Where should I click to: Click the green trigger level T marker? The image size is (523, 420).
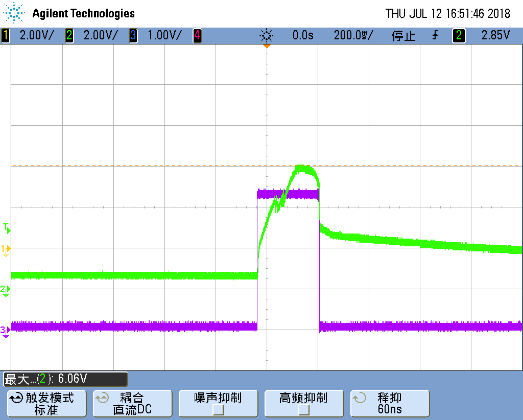(7, 228)
